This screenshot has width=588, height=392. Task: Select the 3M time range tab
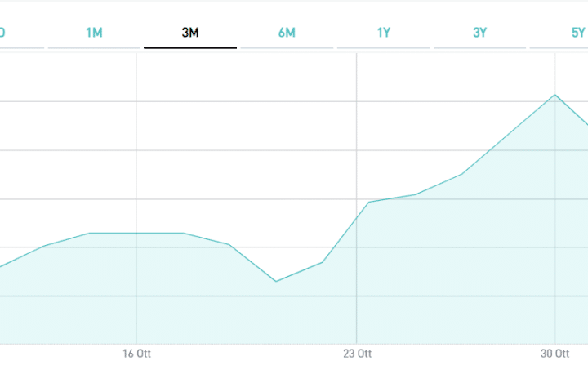pyautogui.click(x=190, y=33)
